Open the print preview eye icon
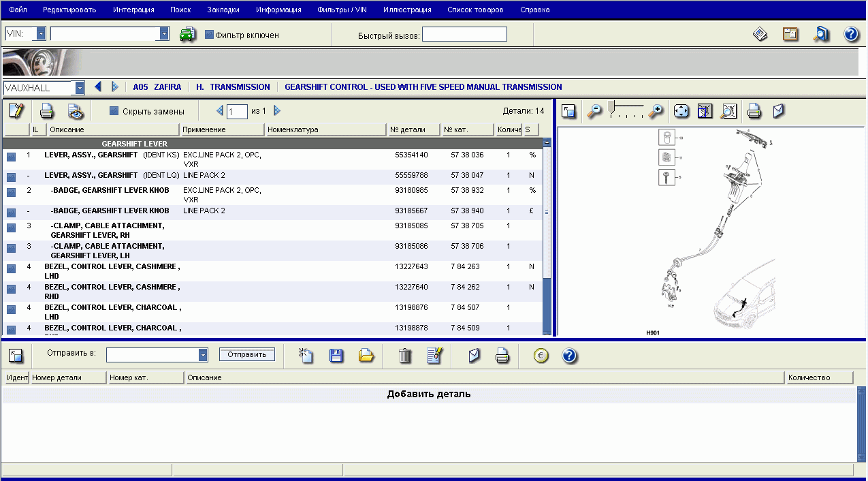Image resolution: width=868 pixels, height=481 pixels. [75, 111]
